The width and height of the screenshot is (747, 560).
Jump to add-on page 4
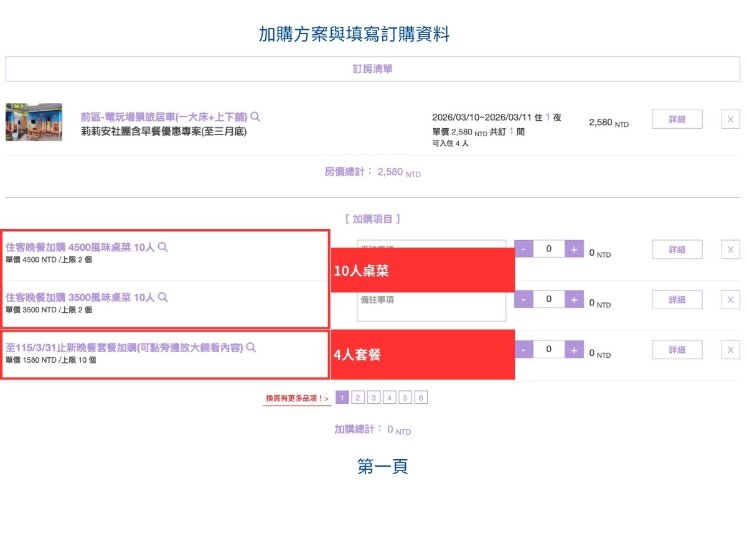click(390, 398)
